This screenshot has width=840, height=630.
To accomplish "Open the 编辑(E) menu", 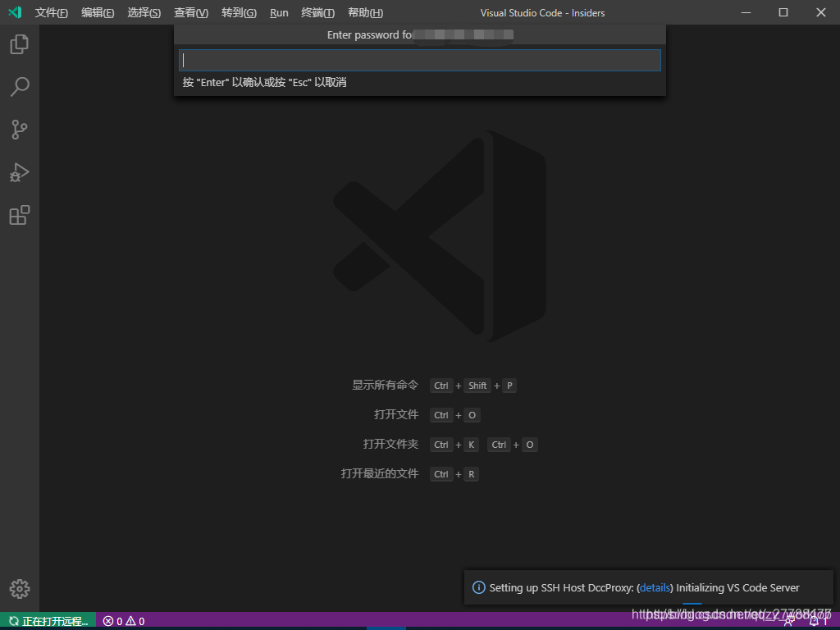I will (98, 13).
